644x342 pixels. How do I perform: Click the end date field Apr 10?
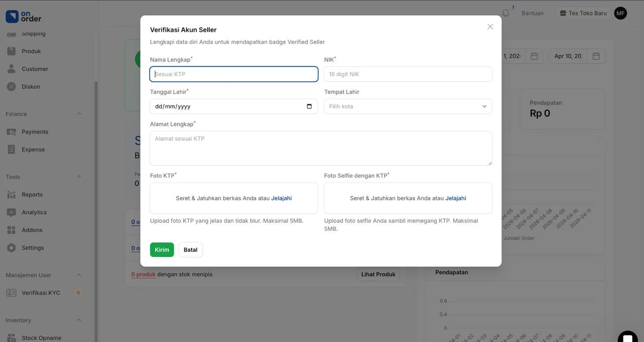coord(568,56)
